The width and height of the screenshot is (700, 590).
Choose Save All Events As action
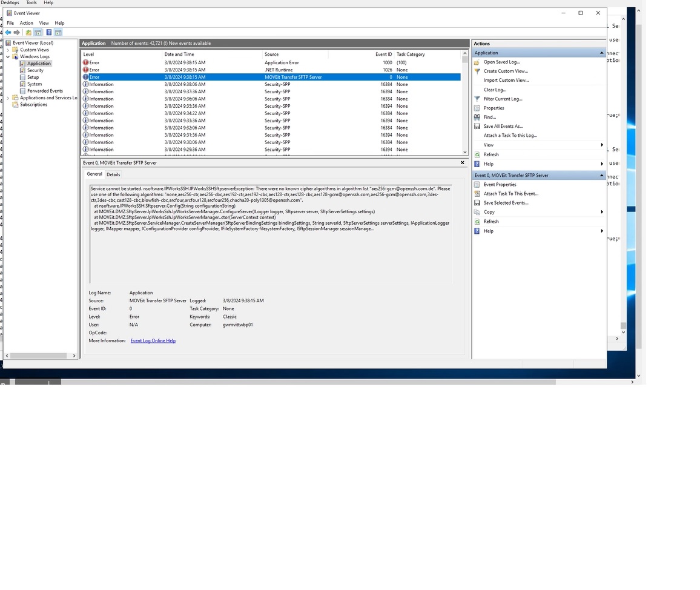[503, 127]
